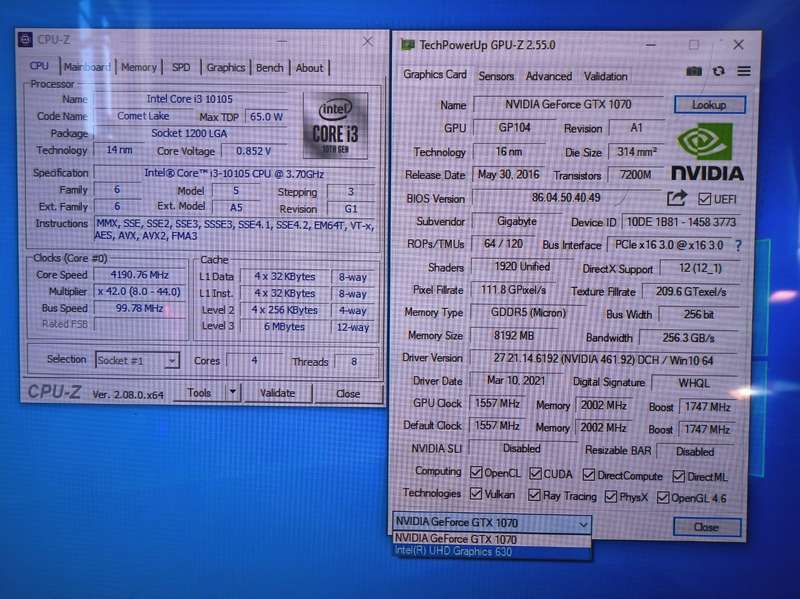Click the GPU-Z refresh icon
This screenshot has width=800, height=599.
click(x=718, y=71)
